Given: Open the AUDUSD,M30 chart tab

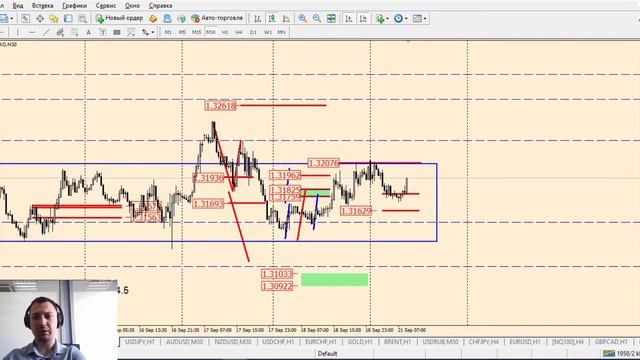Looking at the screenshot, I should pyautogui.click(x=184, y=342).
